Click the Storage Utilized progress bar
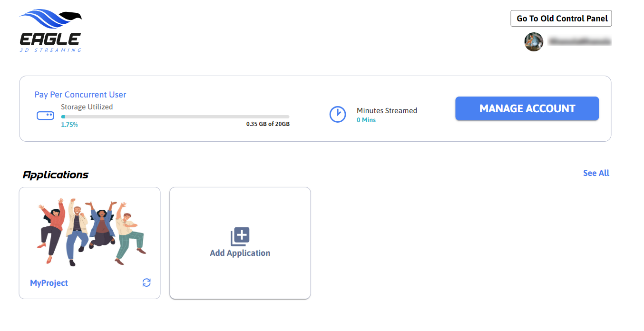The image size is (644, 331). tap(175, 117)
